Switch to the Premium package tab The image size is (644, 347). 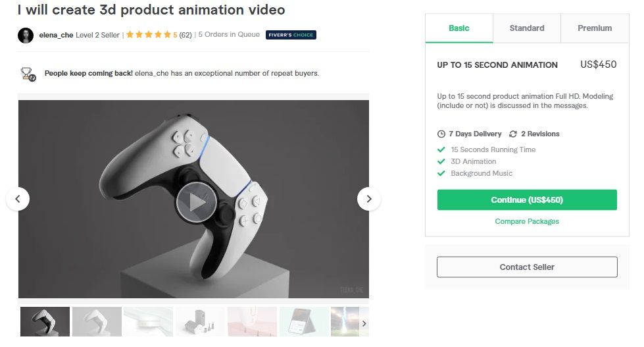595,28
